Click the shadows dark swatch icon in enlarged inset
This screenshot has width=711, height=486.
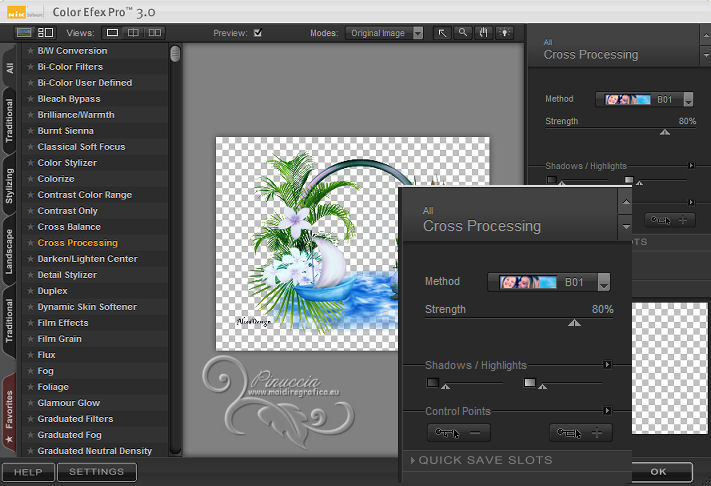pos(433,383)
